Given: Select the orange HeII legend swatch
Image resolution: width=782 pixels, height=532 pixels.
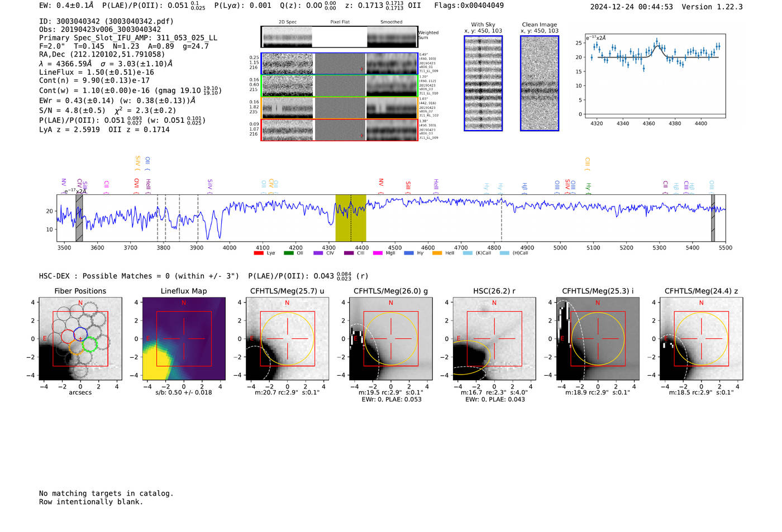Looking at the screenshot, I should (437, 253).
